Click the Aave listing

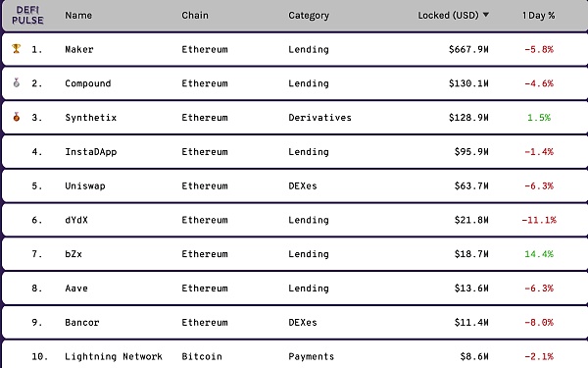point(76,289)
